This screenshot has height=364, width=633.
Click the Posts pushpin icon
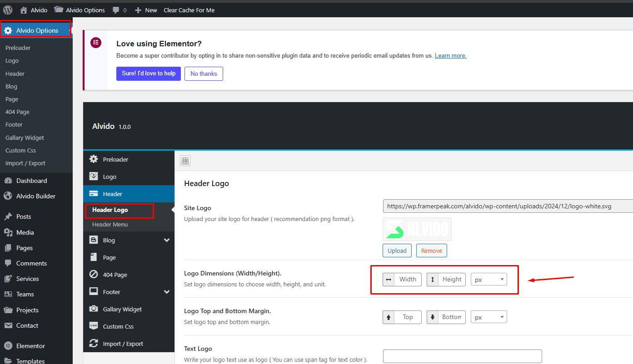8,216
